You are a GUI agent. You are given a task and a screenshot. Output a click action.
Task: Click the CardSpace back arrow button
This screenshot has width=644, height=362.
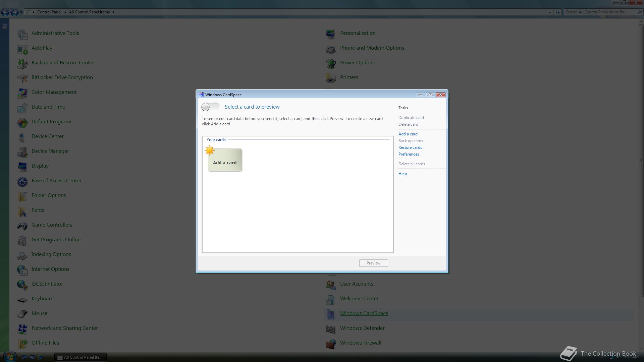point(206,107)
